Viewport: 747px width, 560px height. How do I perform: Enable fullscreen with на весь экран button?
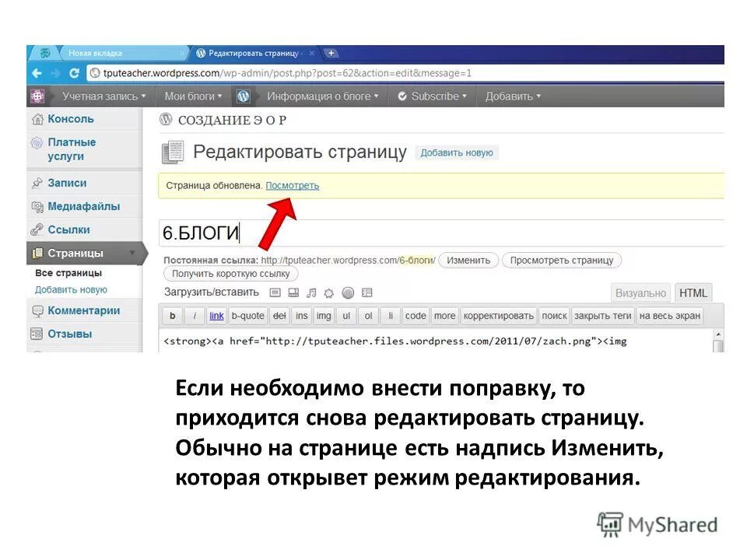click(x=669, y=316)
